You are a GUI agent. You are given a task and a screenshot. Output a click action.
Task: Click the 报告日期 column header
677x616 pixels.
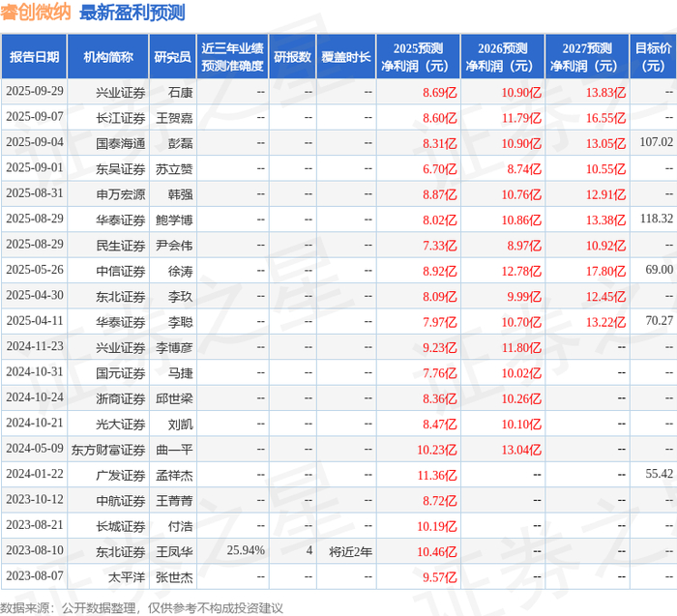click(x=34, y=57)
